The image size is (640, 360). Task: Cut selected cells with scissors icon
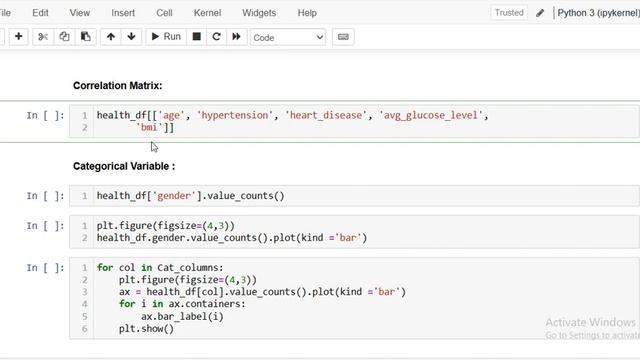tap(43, 37)
